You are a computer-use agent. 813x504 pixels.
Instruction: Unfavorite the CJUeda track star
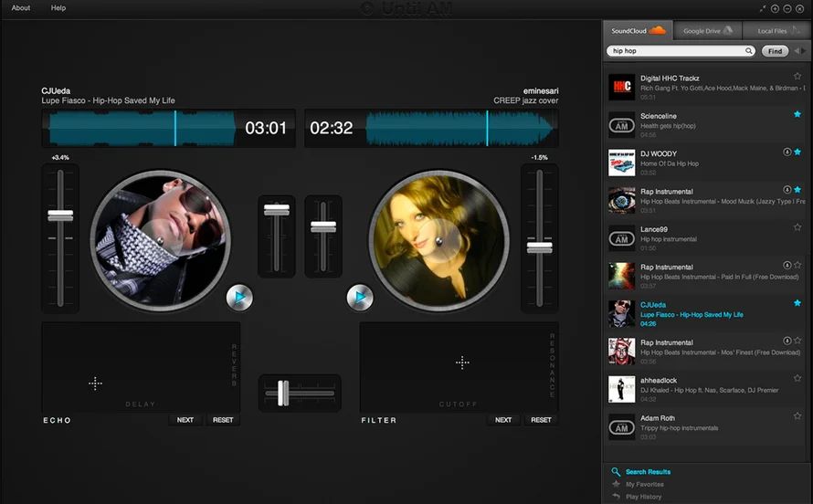click(x=797, y=303)
